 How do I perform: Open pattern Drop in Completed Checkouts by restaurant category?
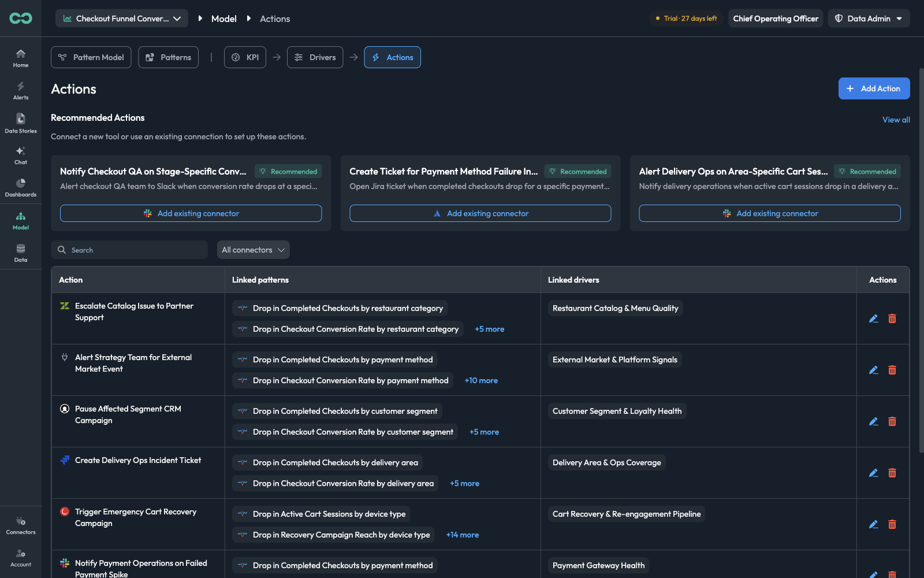340,308
